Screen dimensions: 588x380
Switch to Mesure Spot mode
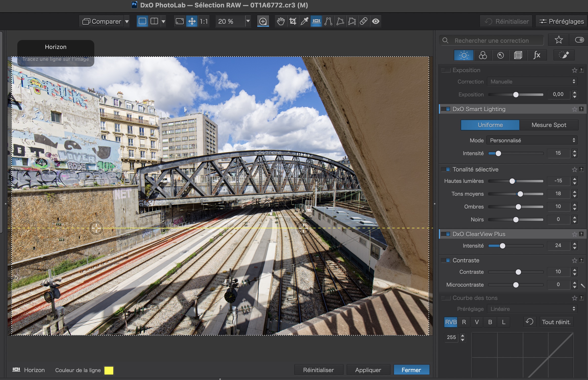click(549, 125)
